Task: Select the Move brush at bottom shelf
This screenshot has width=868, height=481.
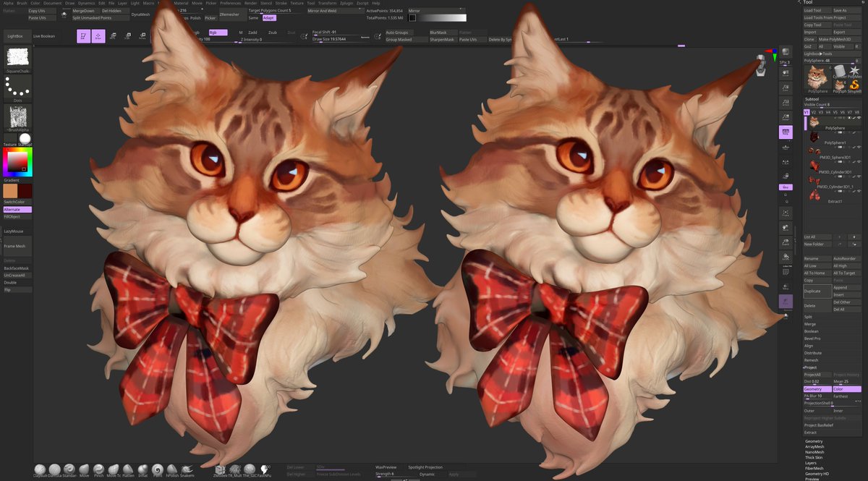Action: (84, 469)
